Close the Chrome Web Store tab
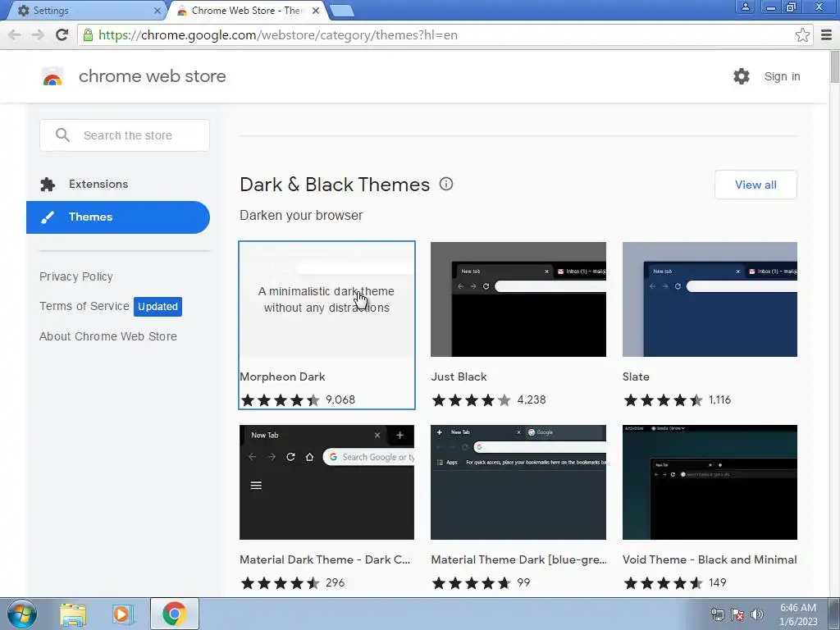 tap(316, 10)
